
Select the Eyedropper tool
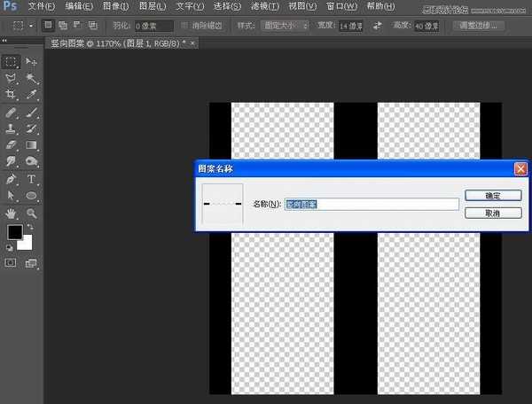pyautogui.click(x=32, y=95)
